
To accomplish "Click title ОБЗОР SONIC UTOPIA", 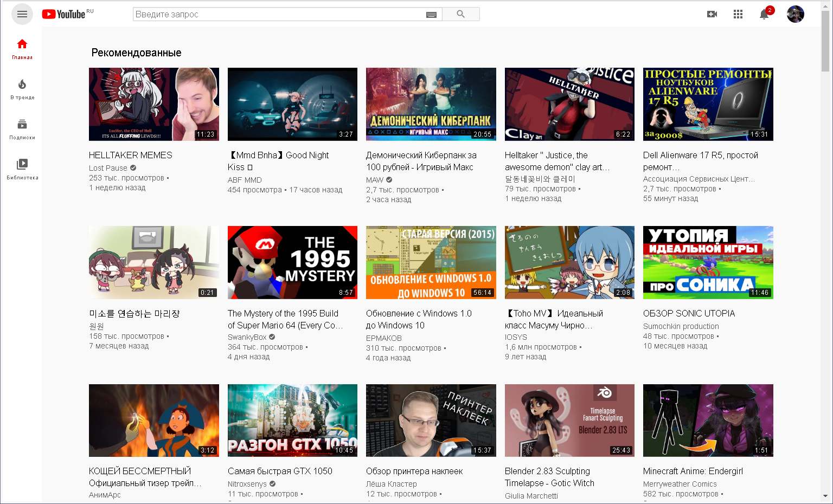I will (689, 313).
